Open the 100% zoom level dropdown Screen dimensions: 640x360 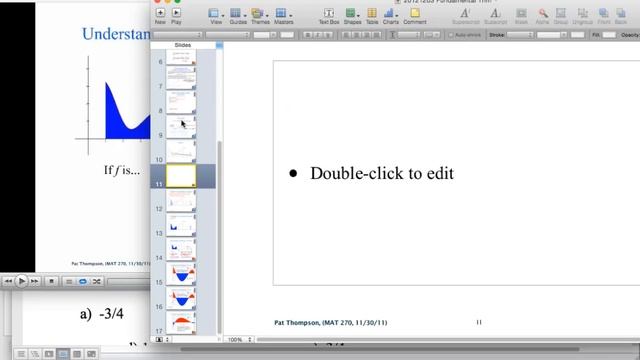[239, 340]
